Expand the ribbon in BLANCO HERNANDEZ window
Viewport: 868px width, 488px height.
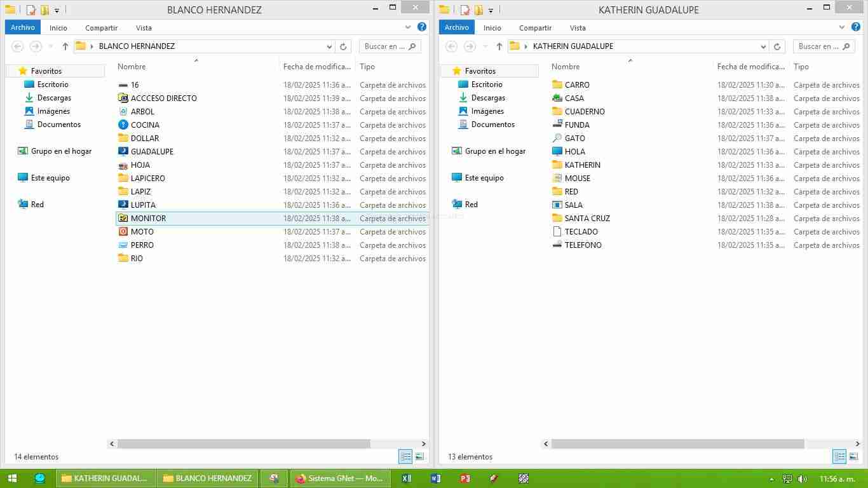click(409, 27)
